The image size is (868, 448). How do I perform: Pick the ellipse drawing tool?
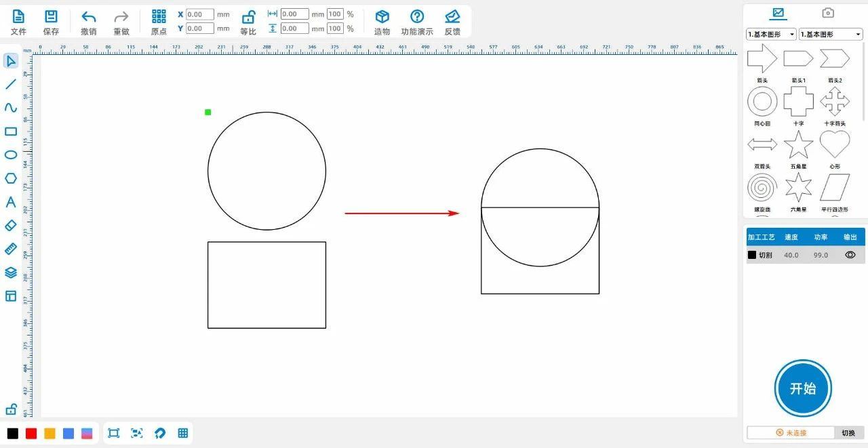pyautogui.click(x=11, y=155)
